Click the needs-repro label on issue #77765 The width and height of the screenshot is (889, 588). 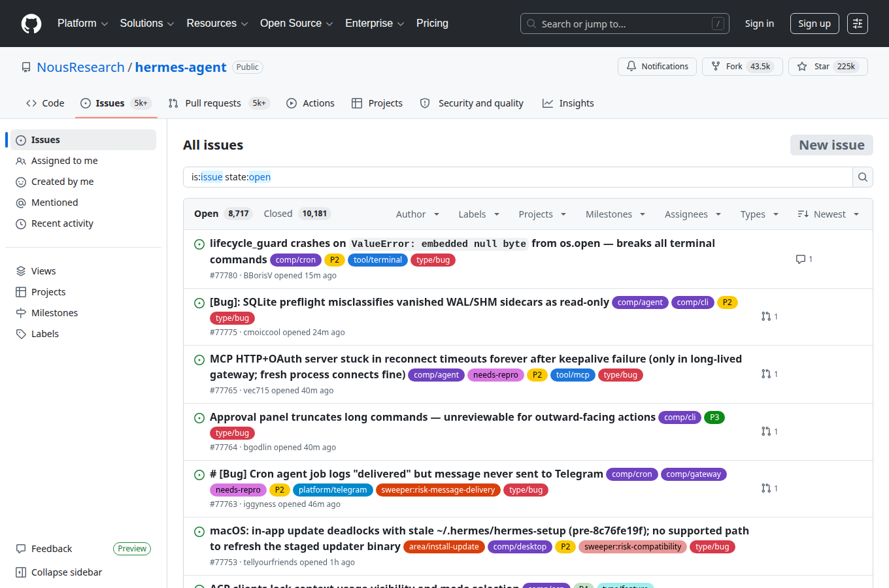click(x=495, y=375)
